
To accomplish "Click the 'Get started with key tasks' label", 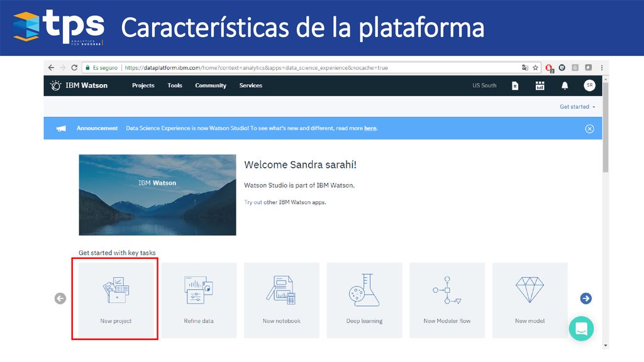I will [x=117, y=253].
